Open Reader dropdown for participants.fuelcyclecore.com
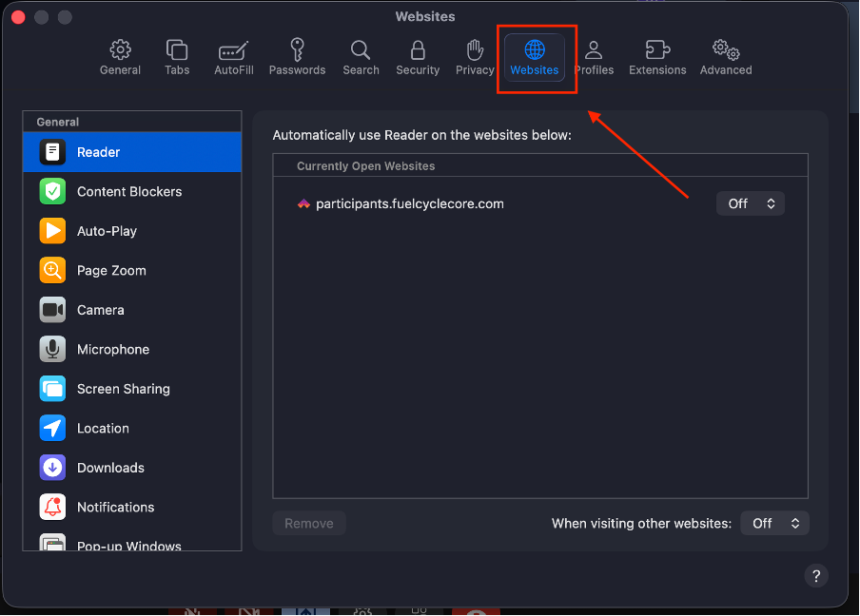Image resolution: width=860 pixels, height=616 pixels. pos(750,203)
